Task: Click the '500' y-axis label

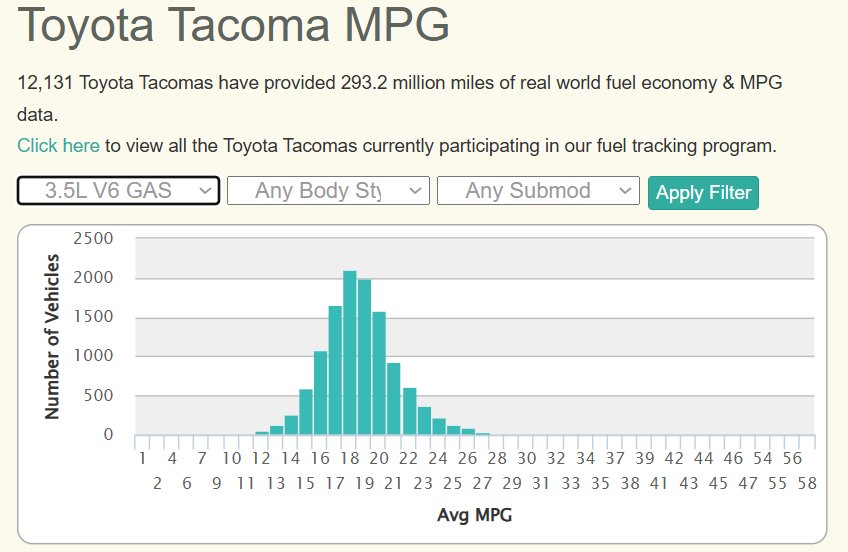Action: (98, 395)
